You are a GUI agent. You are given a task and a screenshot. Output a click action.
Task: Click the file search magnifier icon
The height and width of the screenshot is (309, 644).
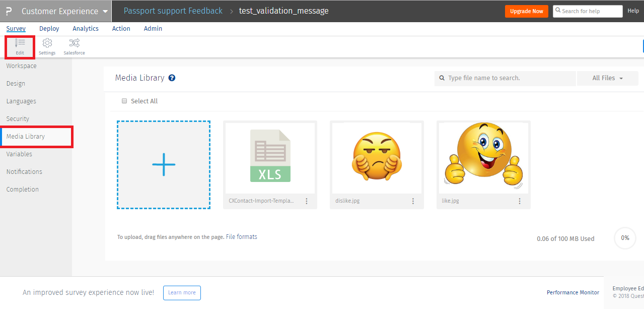click(442, 78)
